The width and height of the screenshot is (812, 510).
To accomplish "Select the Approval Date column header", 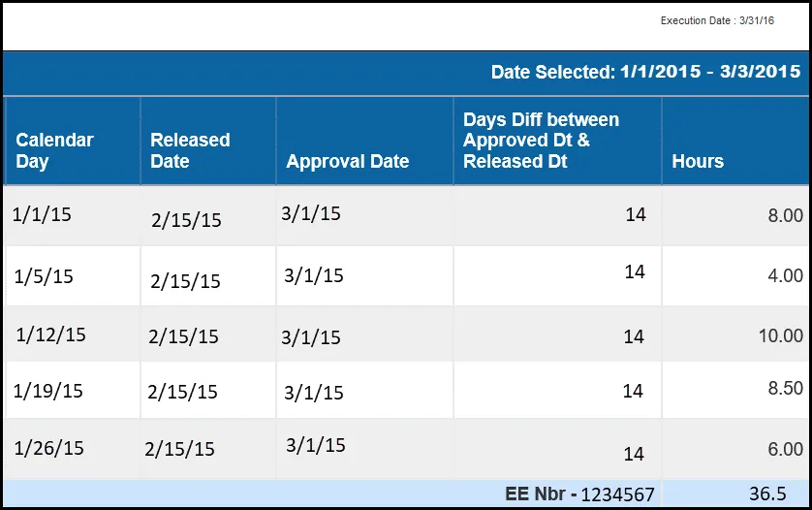I will pyautogui.click(x=348, y=161).
